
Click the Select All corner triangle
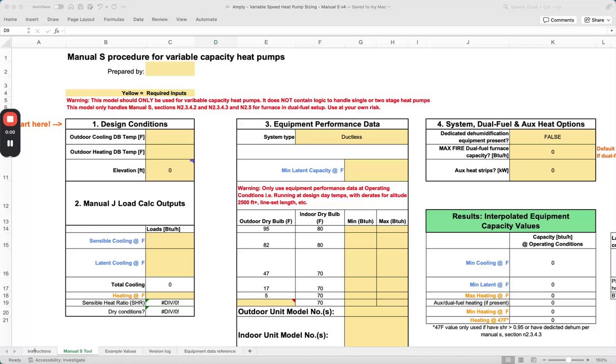(6, 42)
